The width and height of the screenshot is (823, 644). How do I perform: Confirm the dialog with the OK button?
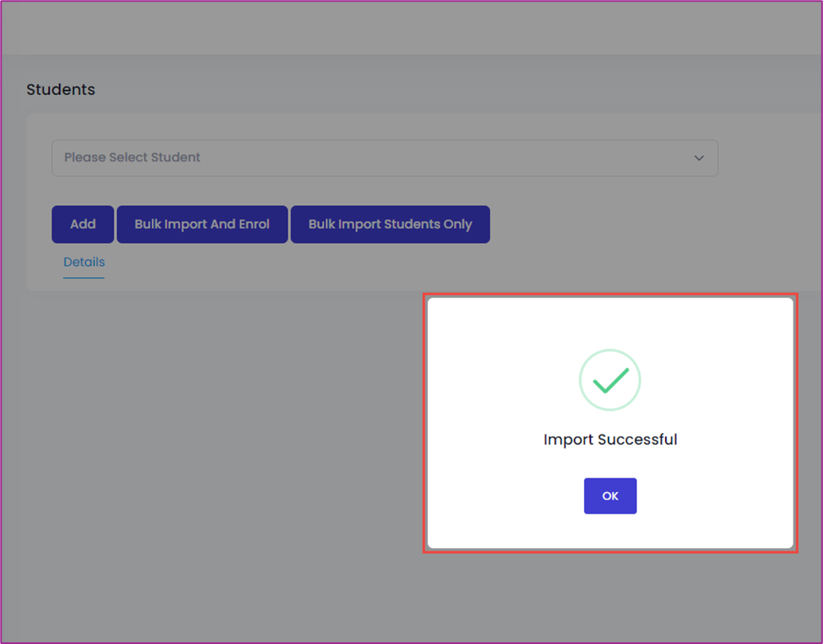610,495
